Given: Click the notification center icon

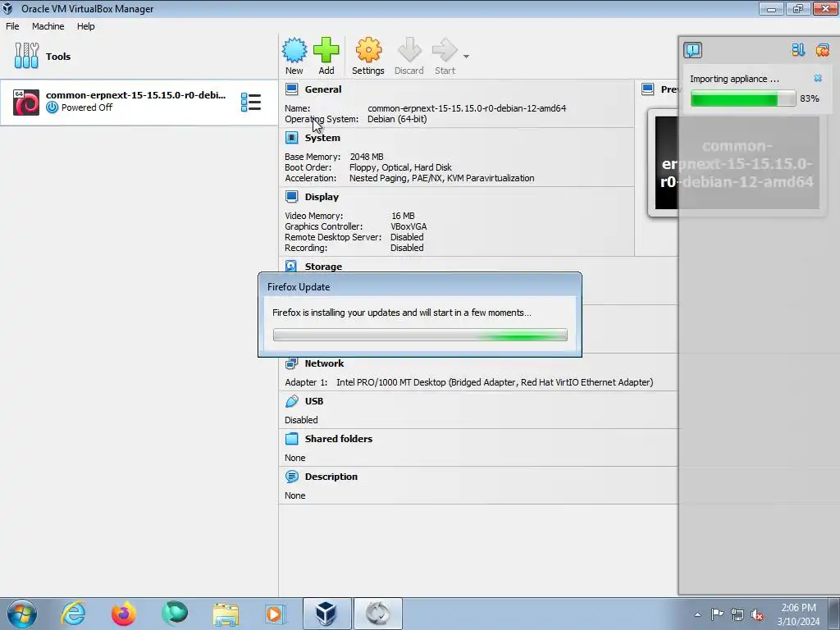Looking at the screenshot, I should pyautogui.click(x=692, y=50).
